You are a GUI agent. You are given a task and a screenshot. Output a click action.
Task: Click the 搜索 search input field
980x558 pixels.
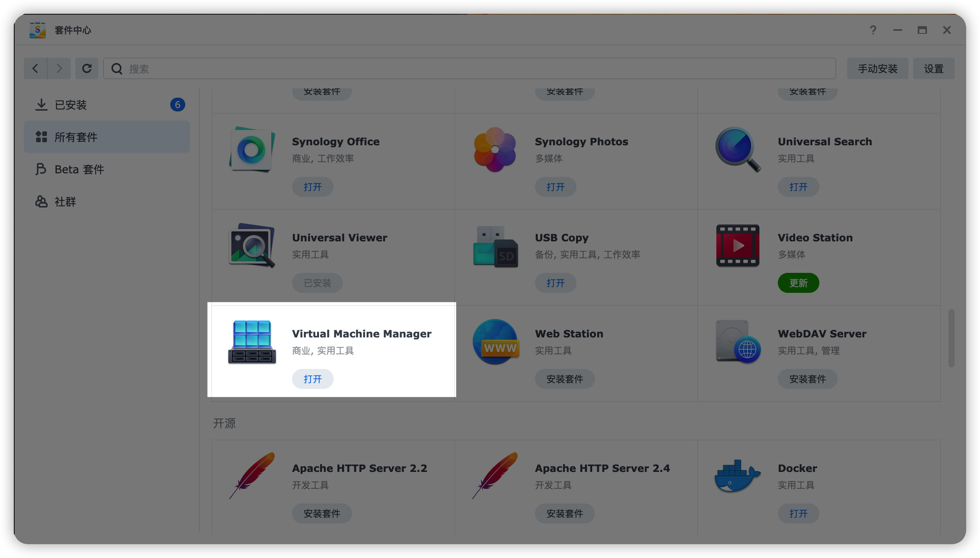coord(470,68)
